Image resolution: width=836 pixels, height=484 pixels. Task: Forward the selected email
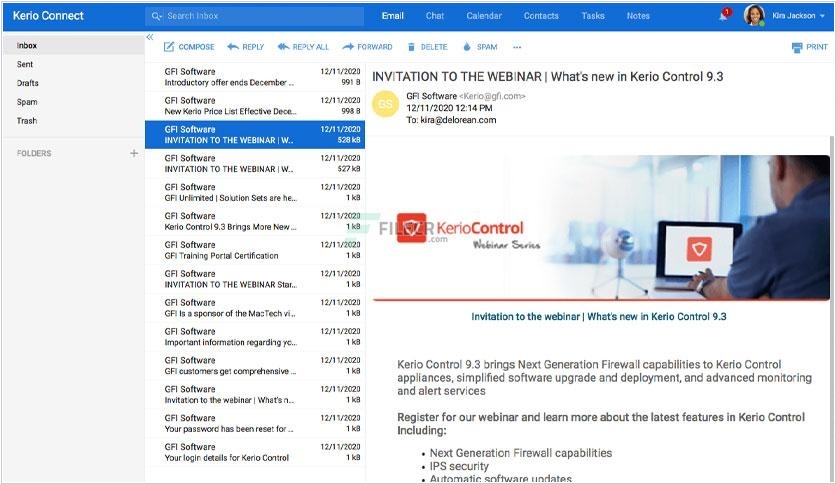click(367, 47)
